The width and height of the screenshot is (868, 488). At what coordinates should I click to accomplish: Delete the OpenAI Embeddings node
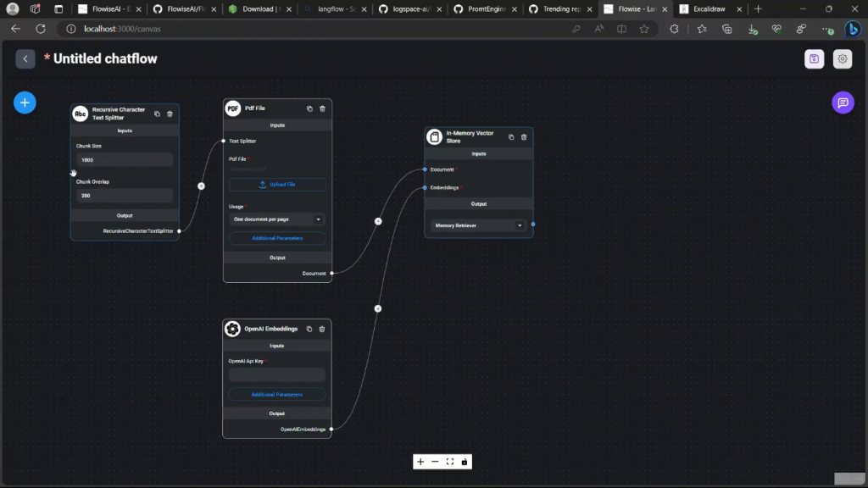pyautogui.click(x=321, y=329)
